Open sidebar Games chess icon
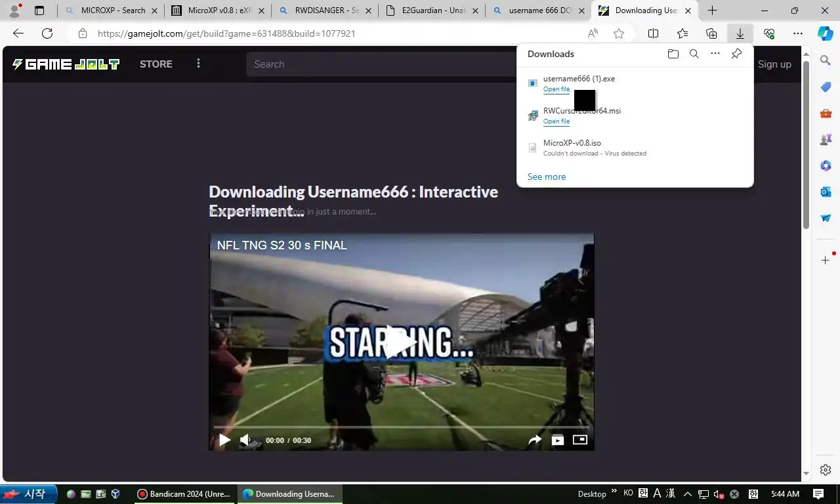The image size is (840, 504). 826,140
